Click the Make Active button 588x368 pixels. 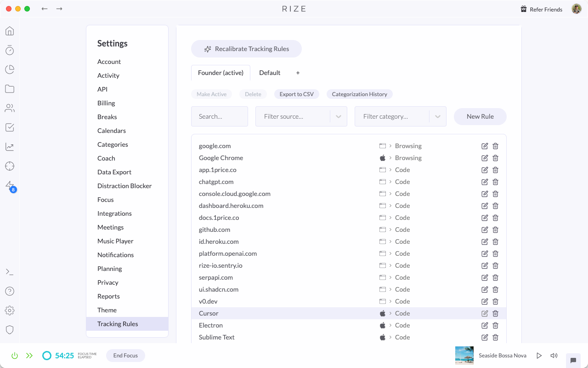(x=211, y=94)
